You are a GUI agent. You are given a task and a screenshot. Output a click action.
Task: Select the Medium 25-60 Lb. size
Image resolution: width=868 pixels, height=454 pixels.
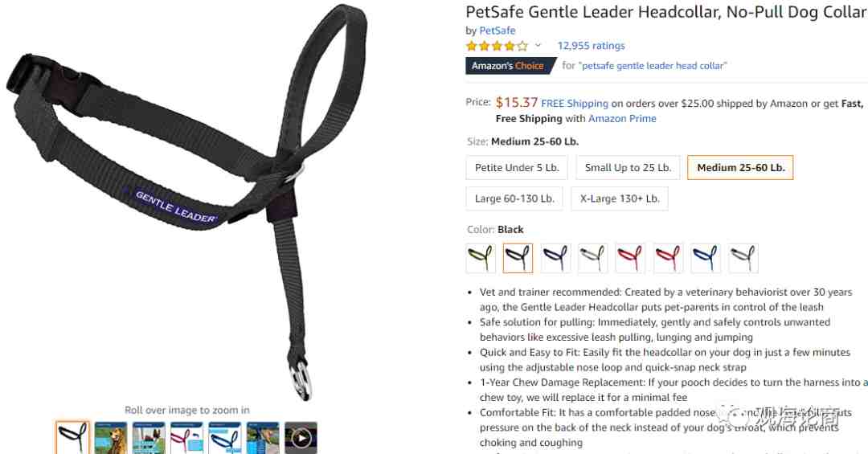point(741,168)
